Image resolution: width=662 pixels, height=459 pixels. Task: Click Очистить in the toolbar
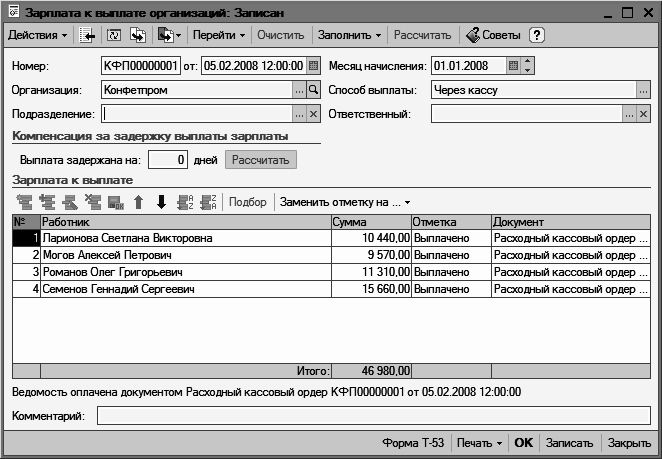coord(281,35)
